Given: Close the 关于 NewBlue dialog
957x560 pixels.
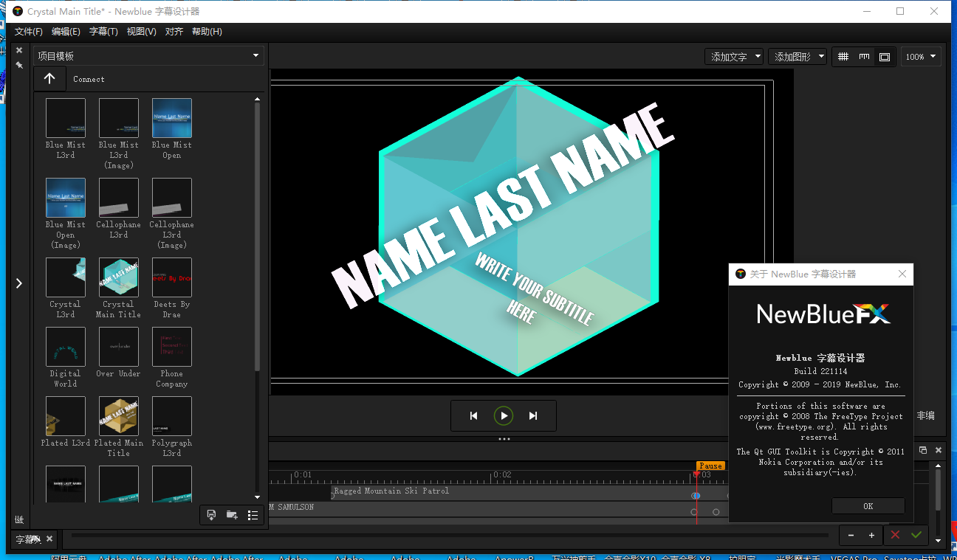Looking at the screenshot, I should pyautogui.click(x=902, y=274).
